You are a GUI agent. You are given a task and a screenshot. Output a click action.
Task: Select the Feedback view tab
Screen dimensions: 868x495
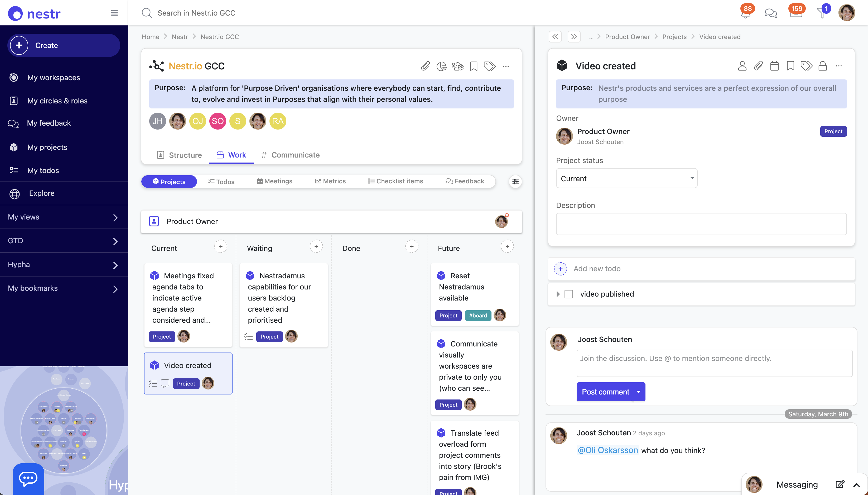click(465, 181)
